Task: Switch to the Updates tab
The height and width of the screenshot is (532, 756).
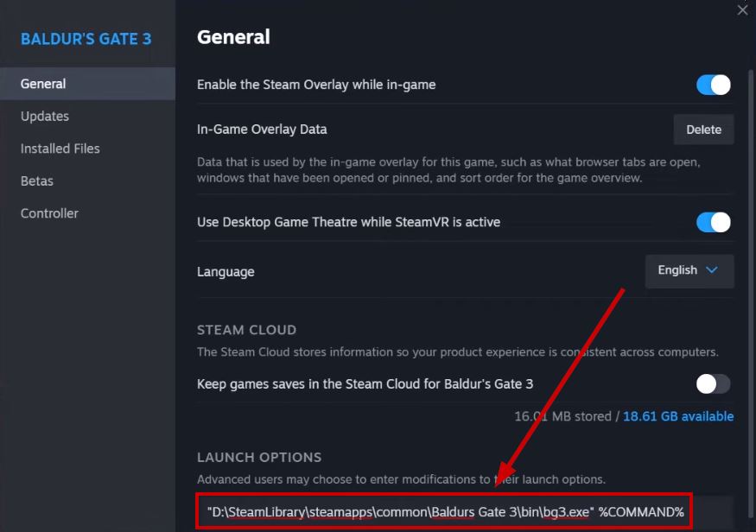Action: (45, 116)
